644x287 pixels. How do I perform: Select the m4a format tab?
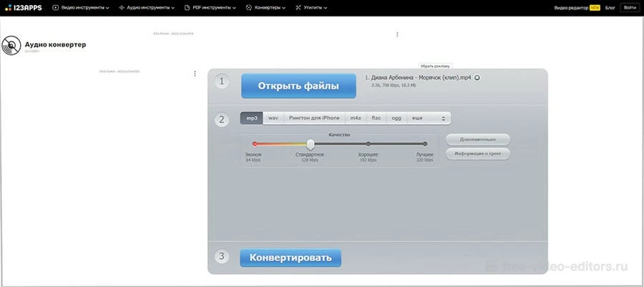click(356, 118)
